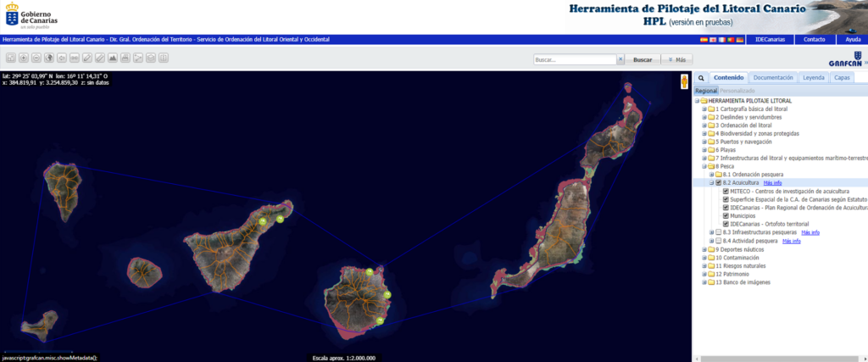This screenshot has height=362, width=868.
Task: Switch language with the Spanish flag
Action: point(704,40)
